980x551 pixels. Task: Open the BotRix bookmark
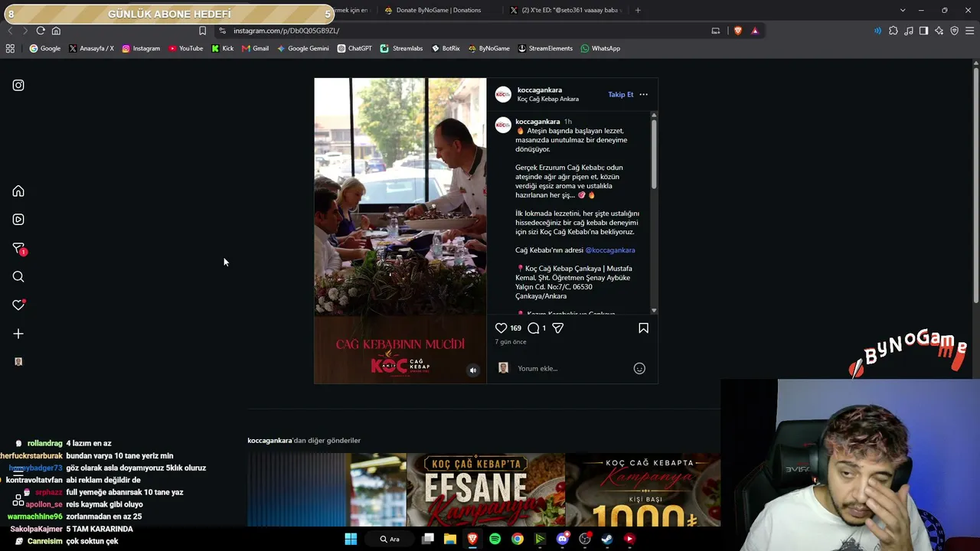pos(446,48)
